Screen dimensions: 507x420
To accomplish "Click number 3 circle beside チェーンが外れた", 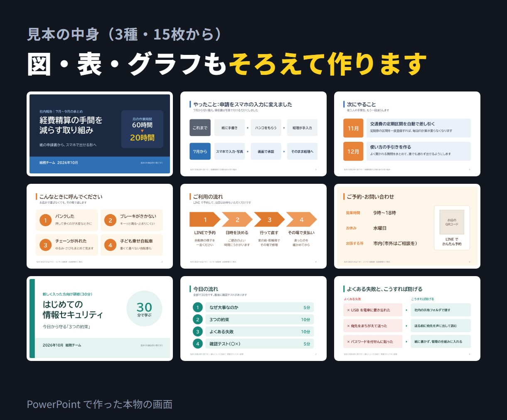I will [x=46, y=245].
